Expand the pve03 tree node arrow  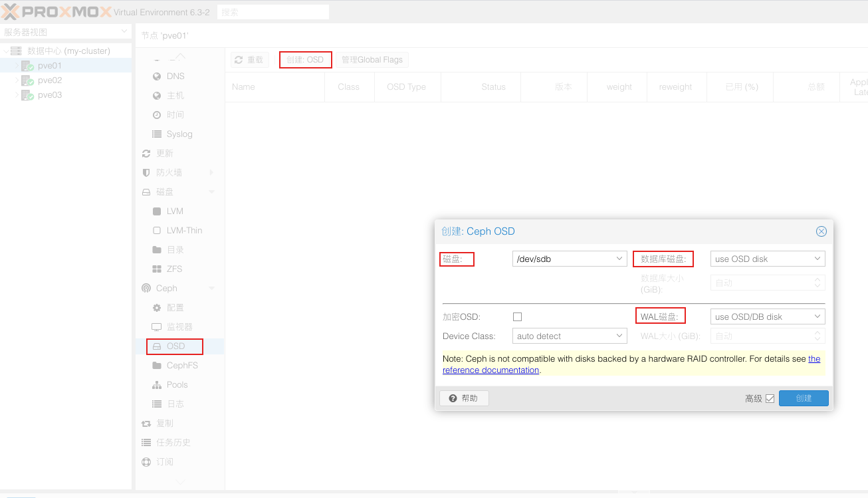17,95
